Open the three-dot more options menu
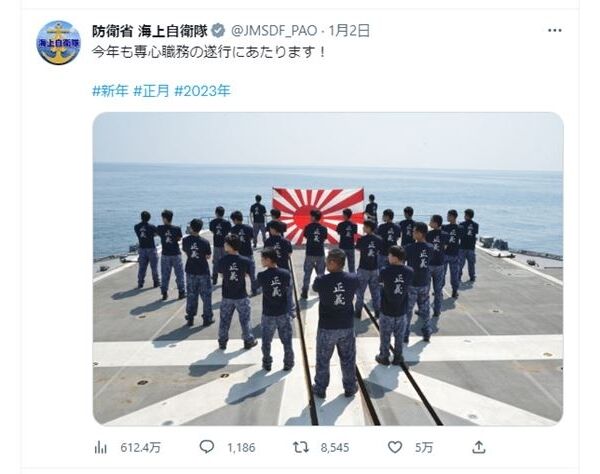The width and height of the screenshot is (600, 474). 554,30
